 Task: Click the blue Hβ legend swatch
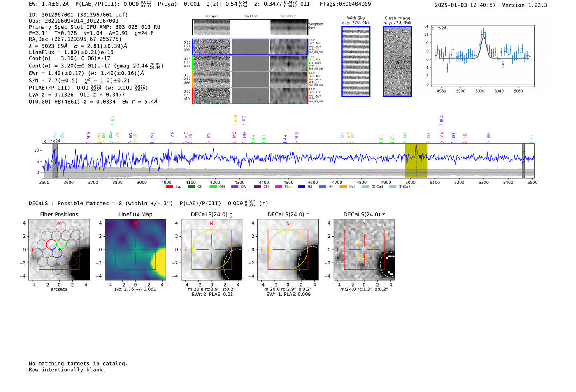(302, 186)
